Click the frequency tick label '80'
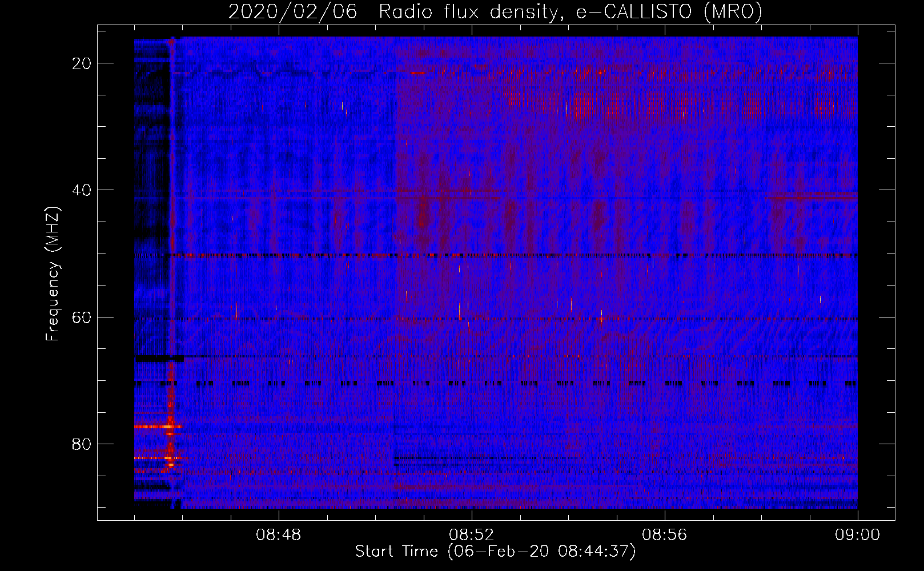This screenshot has height=571, width=924. [x=82, y=444]
